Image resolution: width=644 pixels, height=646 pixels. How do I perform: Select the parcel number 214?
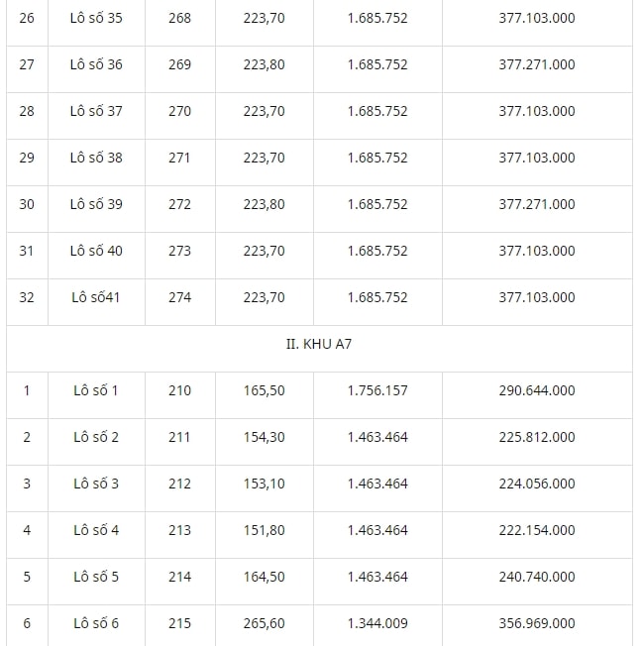[179, 577]
